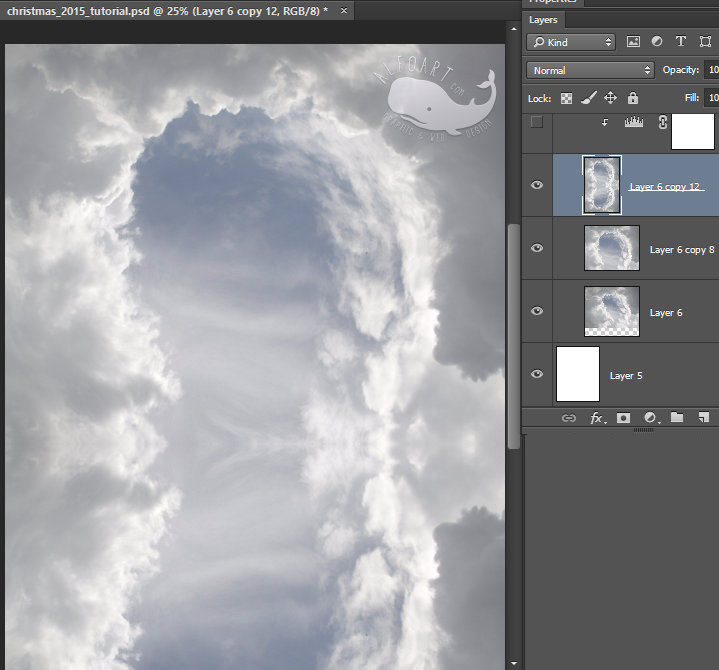Select the christmas_2015_tutorial.psd document tab
The width and height of the screenshot is (719, 670).
[165, 9]
